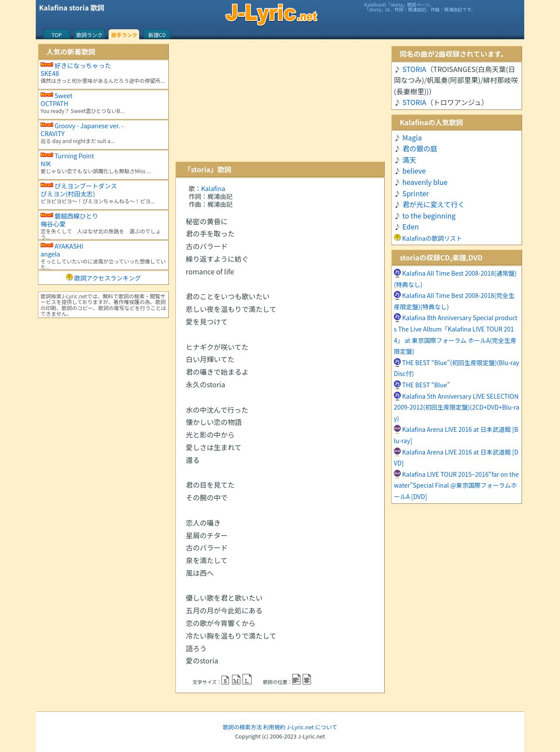Open Sprinter lyrics link
560x752 pixels.
click(x=416, y=194)
